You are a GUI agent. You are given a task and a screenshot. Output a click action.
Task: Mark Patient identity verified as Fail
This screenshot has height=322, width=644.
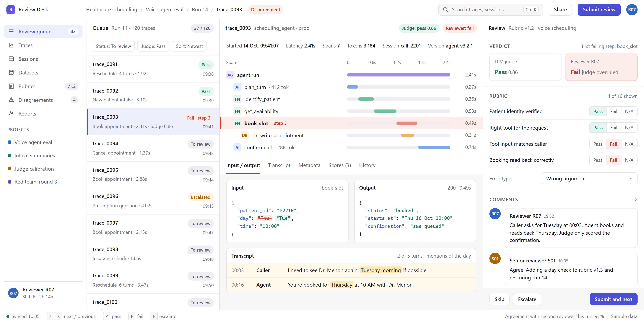[x=613, y=111]
